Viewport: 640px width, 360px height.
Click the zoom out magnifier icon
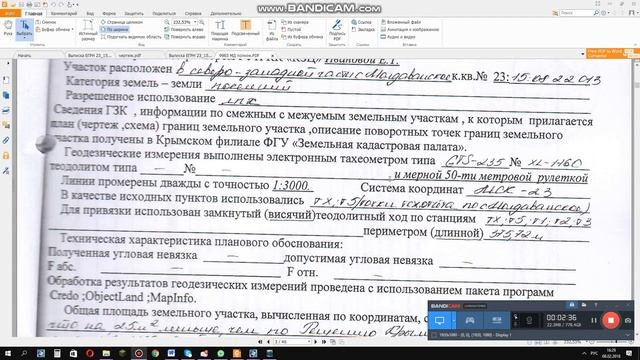click(167, 22)
